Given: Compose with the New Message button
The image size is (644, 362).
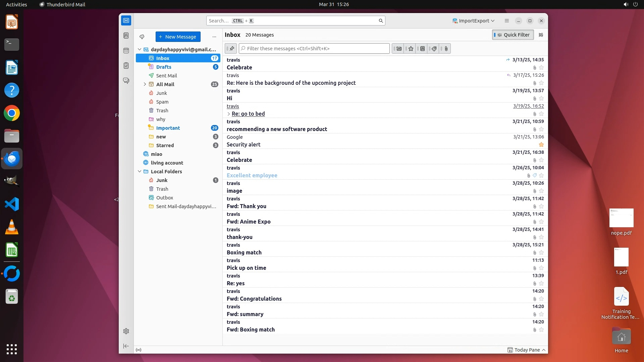Looking at the screenshot, I should (178, 37).
